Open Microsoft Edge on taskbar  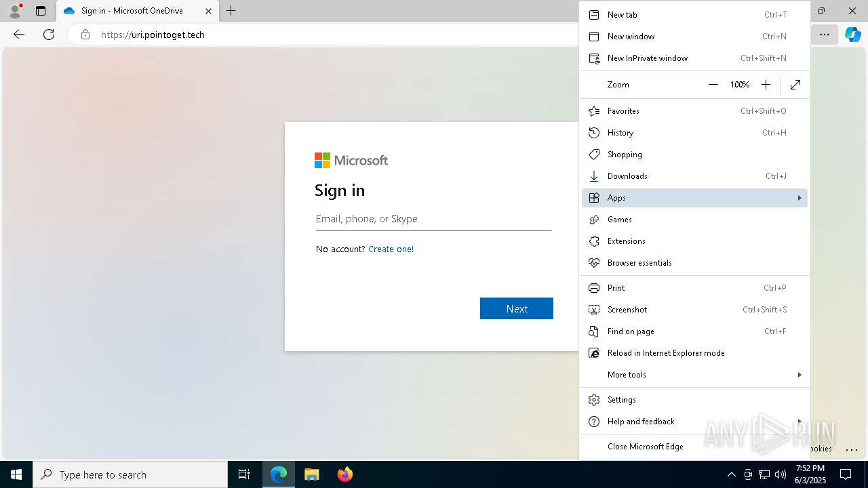pos(279,474)
